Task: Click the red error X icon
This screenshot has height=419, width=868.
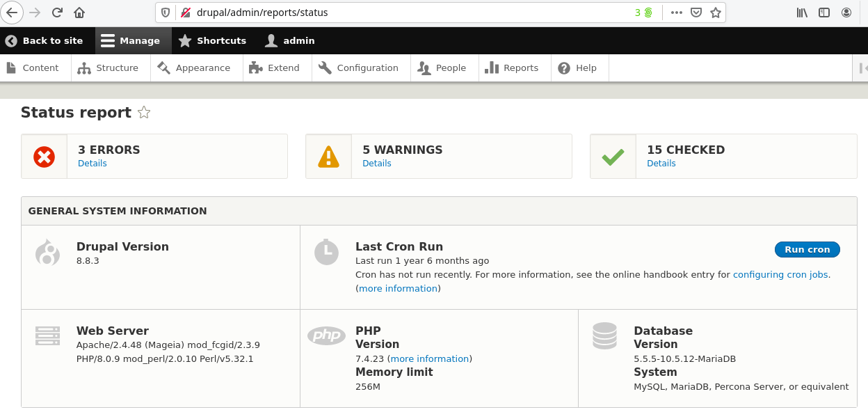Action: pyautogui.click(x=45, y=157)
